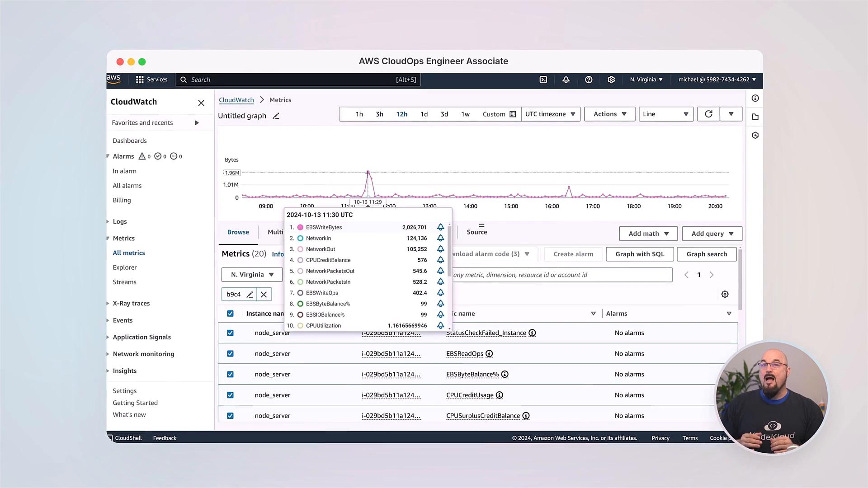This screenshot has height=488, width=868.
Task: Uncheck the EBSByteBalance% row checkbox
Action: [230, 375]
